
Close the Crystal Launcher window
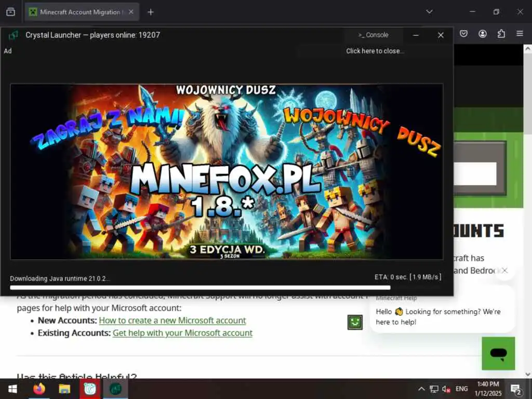(441, 35)
